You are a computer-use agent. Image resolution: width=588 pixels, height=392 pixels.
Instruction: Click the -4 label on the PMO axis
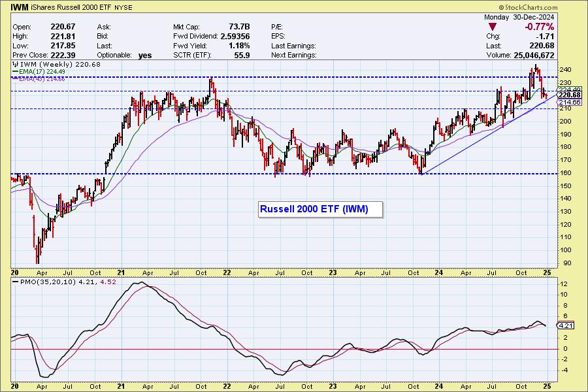tap(564, 370)
